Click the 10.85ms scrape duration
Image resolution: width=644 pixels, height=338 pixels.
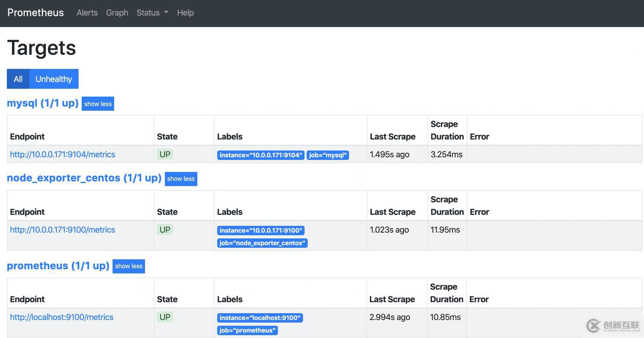coord(445,317)
